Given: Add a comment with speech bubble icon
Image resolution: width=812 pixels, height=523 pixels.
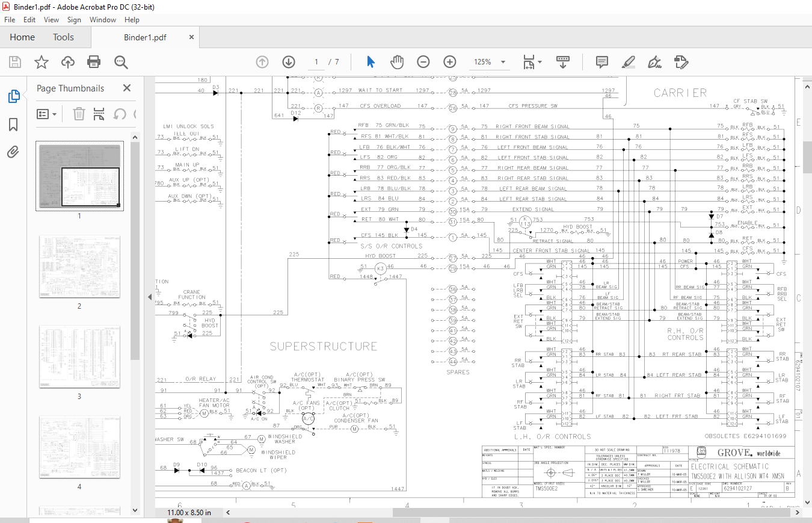Looking at the screenshot, I should point(601,62).
